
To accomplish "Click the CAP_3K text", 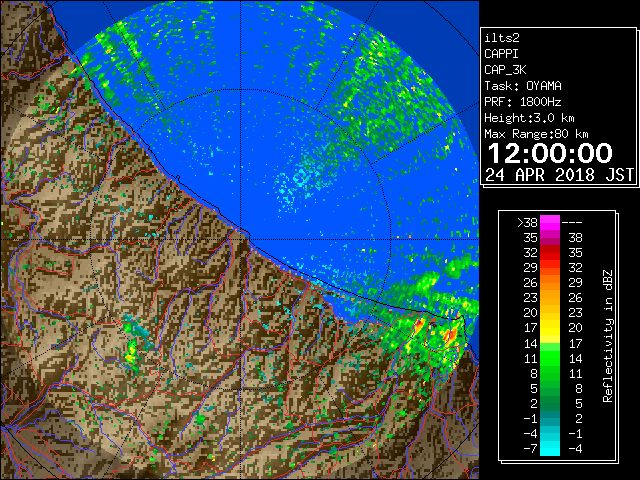I will tap(505, 70).
